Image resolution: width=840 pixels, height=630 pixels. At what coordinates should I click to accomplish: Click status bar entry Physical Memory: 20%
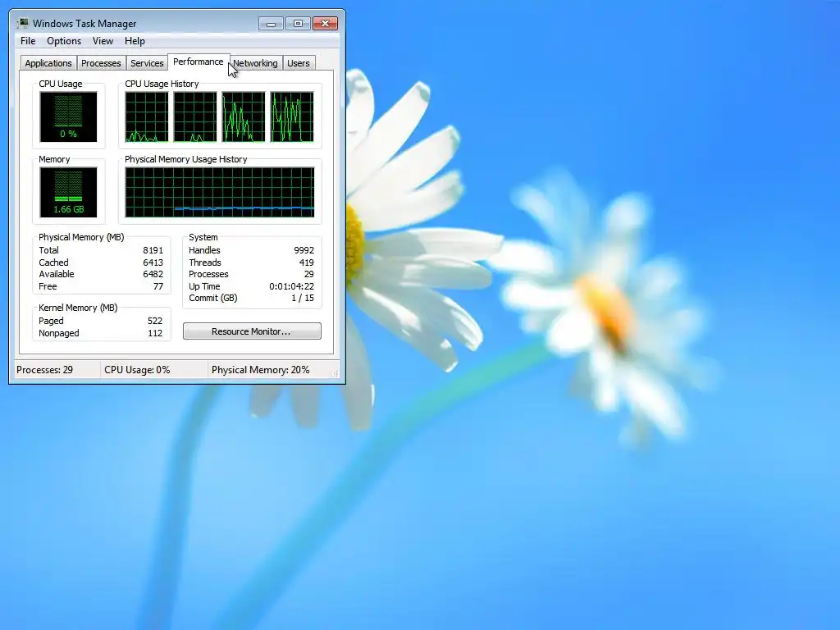[260, 370]
